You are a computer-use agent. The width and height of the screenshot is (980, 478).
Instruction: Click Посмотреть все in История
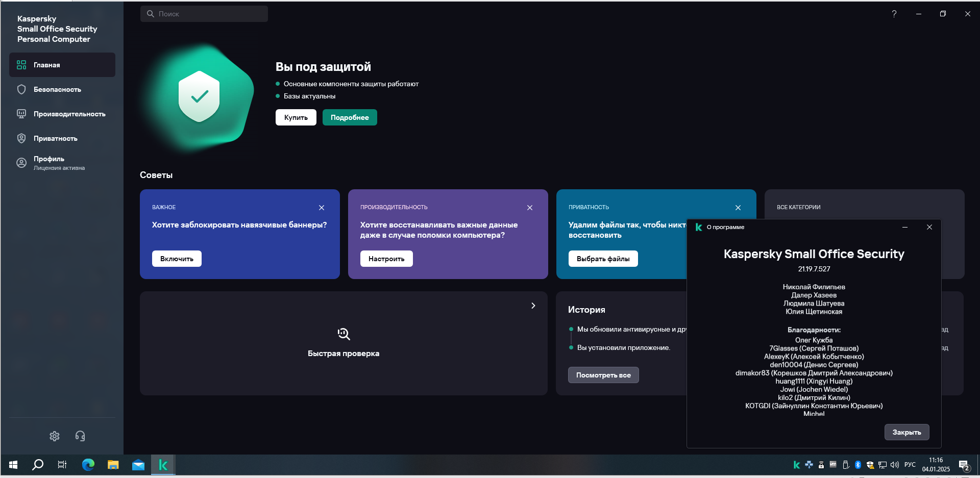pyautogui.click(x=603, y=375)
